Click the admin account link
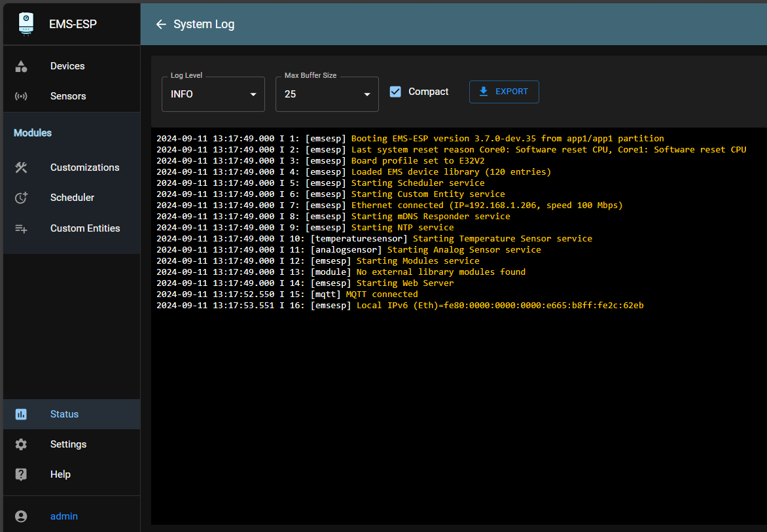The width and height of the screenshot is (767, 532). click(63, 516)
